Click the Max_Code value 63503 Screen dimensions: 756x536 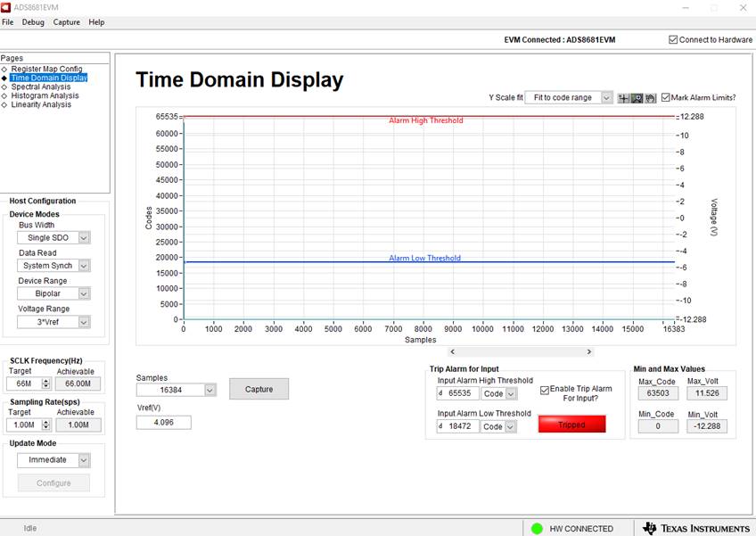pos(658,393)
